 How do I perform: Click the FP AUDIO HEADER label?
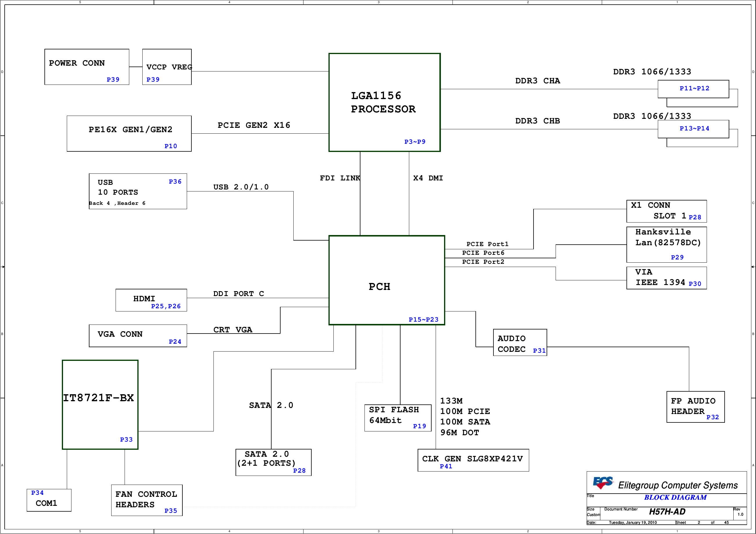(x=693, y=406)
